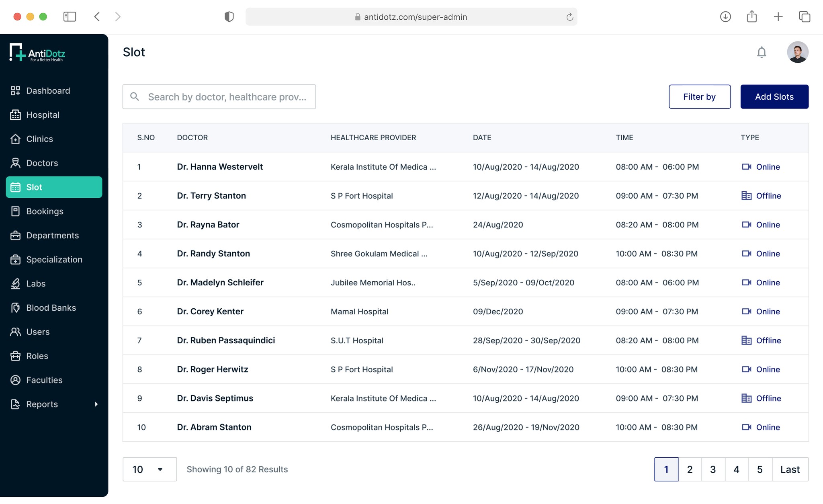Viewport: 823px width, 504px height.
Task: Open the rows-per-page dropdown showing 10
Action: point(149,469)
